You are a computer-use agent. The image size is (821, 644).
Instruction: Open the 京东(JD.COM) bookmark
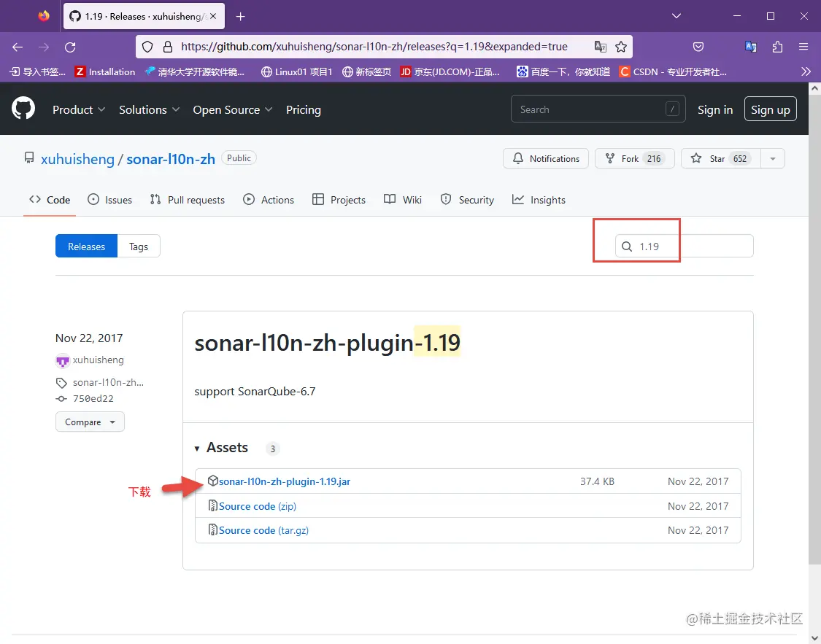click(x=450, y=71)
